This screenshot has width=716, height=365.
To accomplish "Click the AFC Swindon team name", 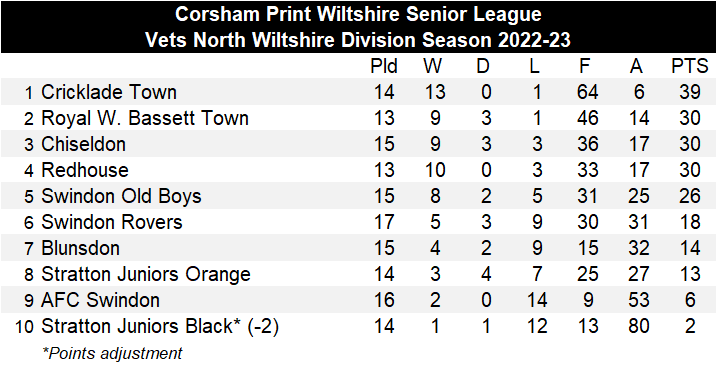I will (100, 301).
